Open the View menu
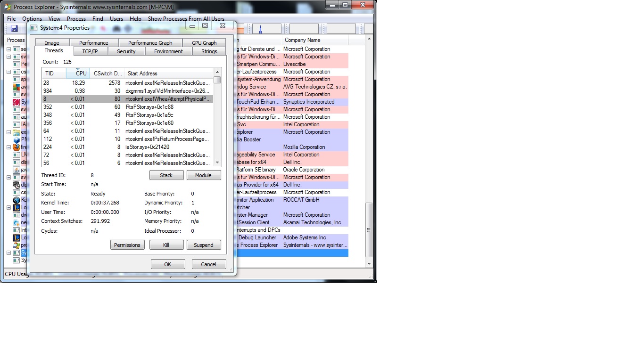Image resolution: width=644 pixels, height=343 pixels. [x=54, y=19]
